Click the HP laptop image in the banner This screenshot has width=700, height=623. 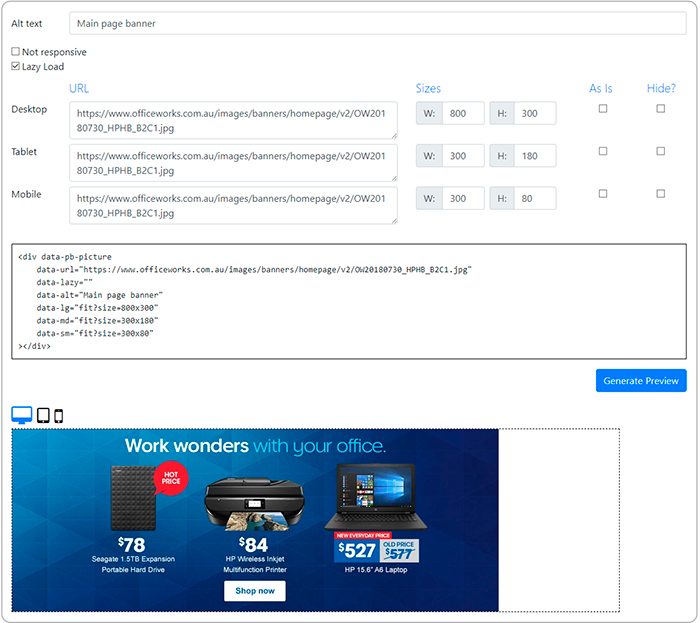[x=375, y=497]
